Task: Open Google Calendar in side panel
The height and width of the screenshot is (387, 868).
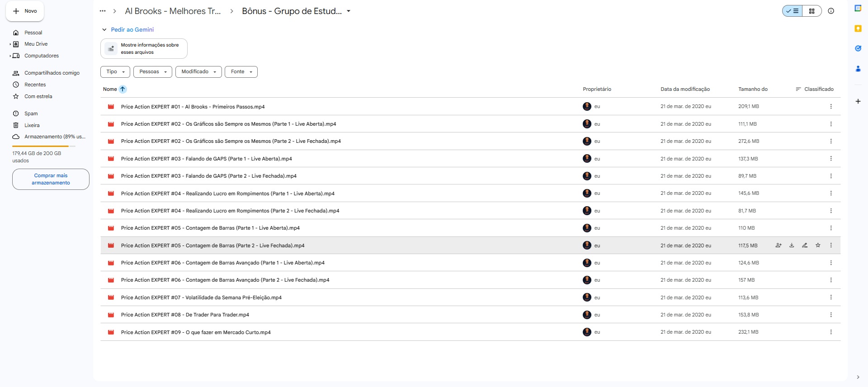Action: tap(858, 9)
